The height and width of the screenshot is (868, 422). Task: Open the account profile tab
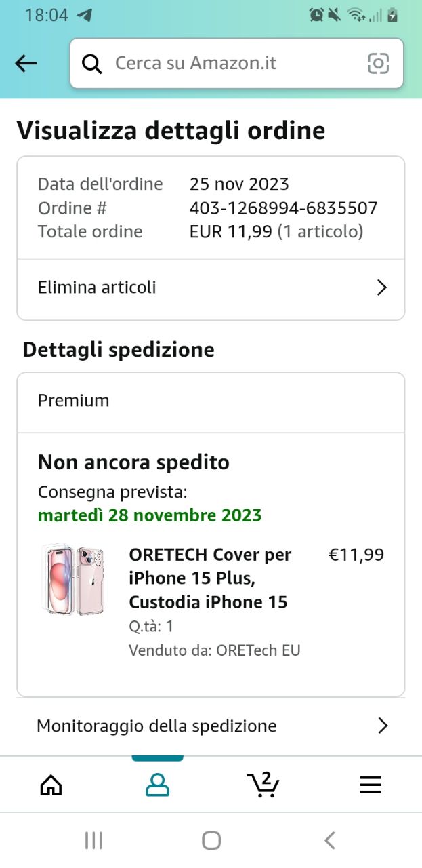point(158,785)
